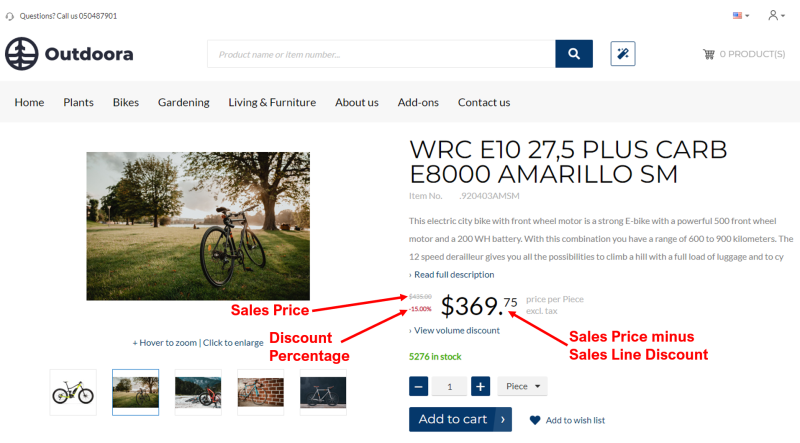Open View volume discount link

457,330
